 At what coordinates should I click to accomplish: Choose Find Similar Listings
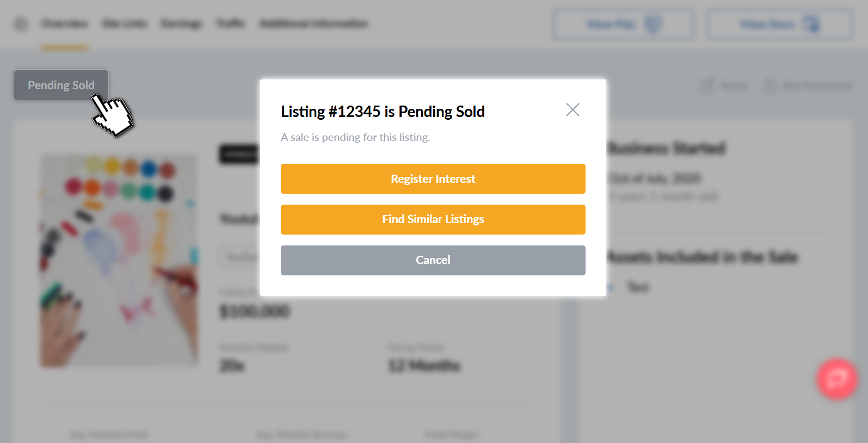coord(433,219)
